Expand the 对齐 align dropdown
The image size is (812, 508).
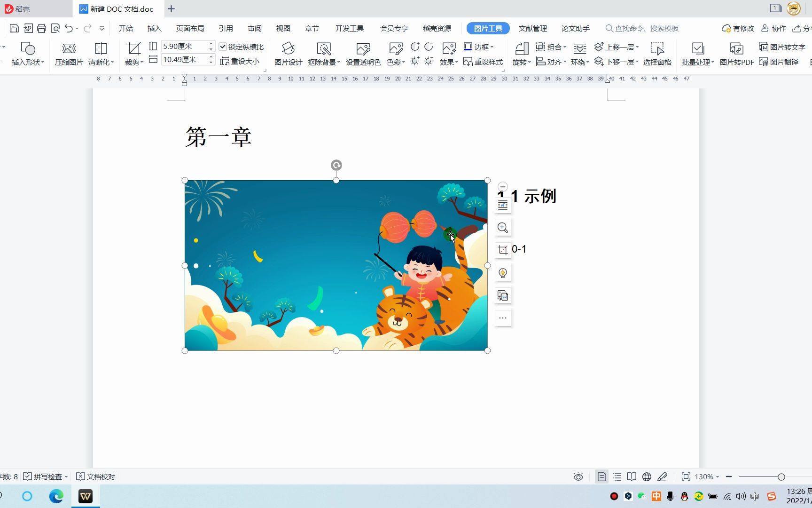pos(565,62)
